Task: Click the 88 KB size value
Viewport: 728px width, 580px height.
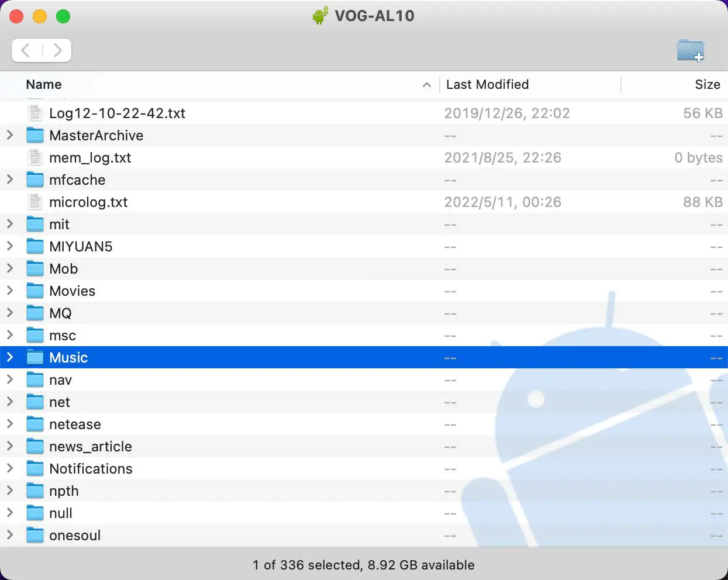Action: tap(703, 202)
